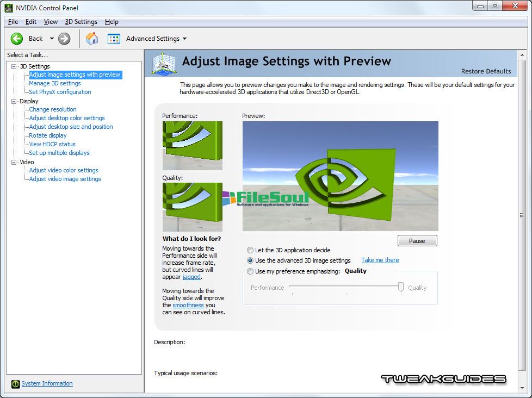Collapse the Display tree node
Viewport: 532px width, 398px height.
tap(14, 101)
